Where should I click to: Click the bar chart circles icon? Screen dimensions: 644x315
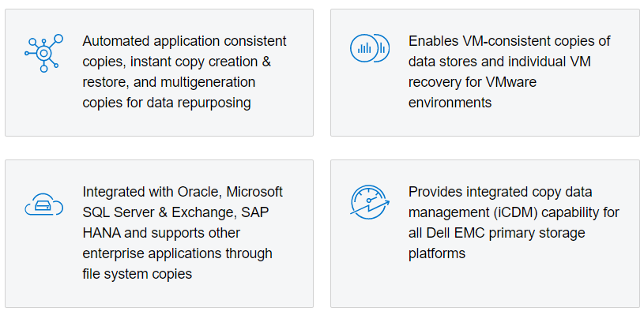point(370,48)
